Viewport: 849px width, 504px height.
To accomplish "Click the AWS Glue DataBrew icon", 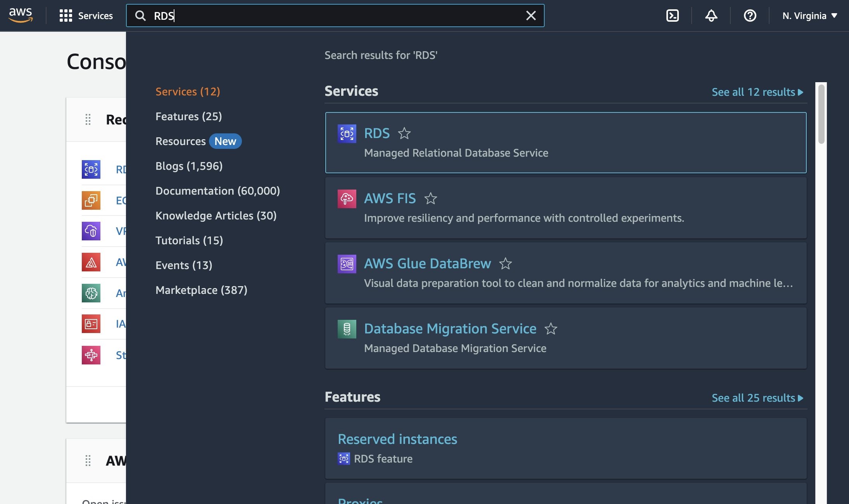I will point(346,263).
